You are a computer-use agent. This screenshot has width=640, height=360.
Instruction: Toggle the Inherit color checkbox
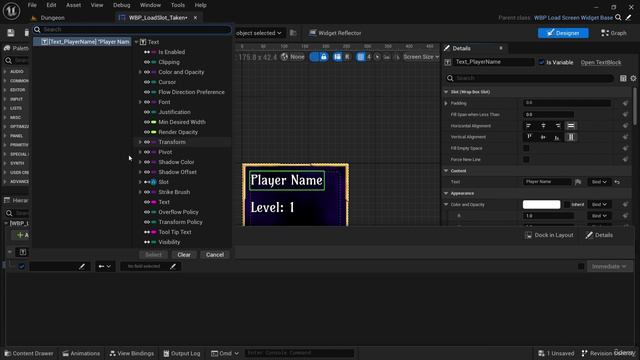pyautogui.click(x=567, y=204)
